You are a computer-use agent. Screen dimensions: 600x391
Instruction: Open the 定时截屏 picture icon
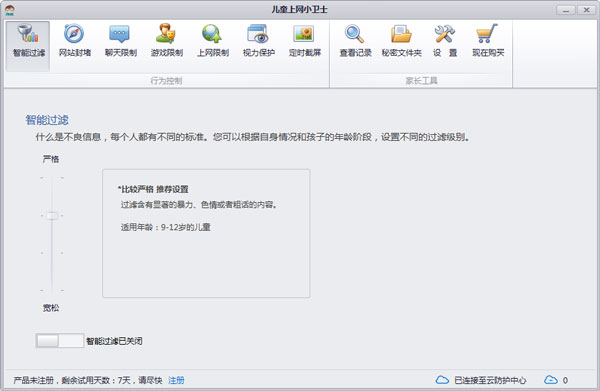pos(304,34)
